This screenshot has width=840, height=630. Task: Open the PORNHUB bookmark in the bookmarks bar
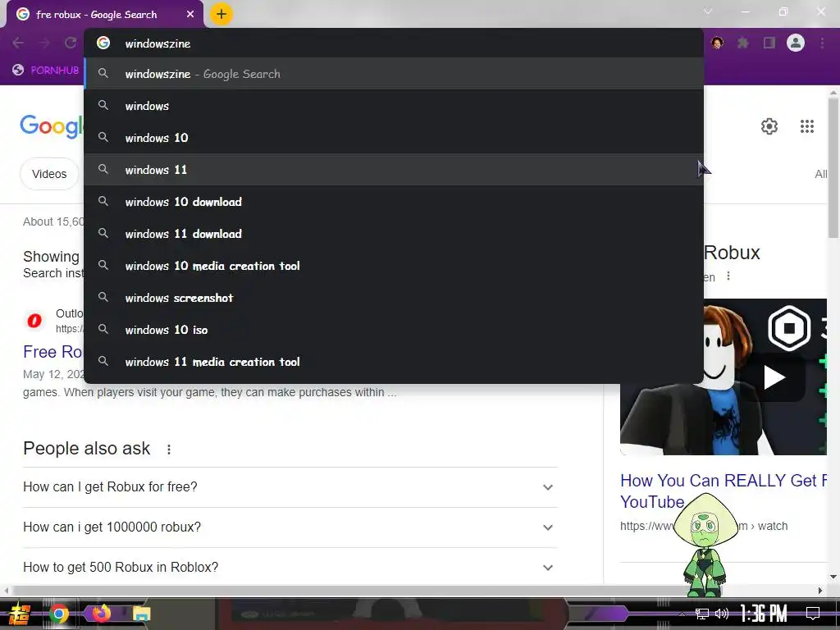click(46, 70)
